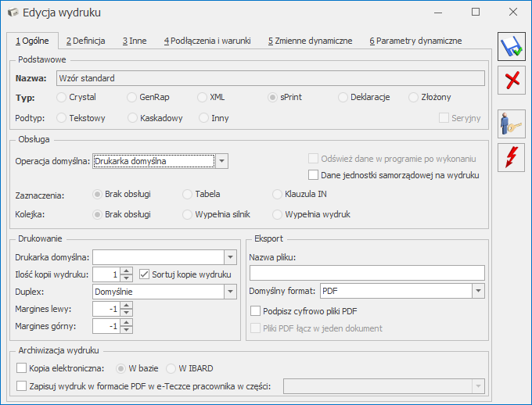Decrease 'Margines lewy' with down arrow
532x405 pixels.
tap(128, 313)
